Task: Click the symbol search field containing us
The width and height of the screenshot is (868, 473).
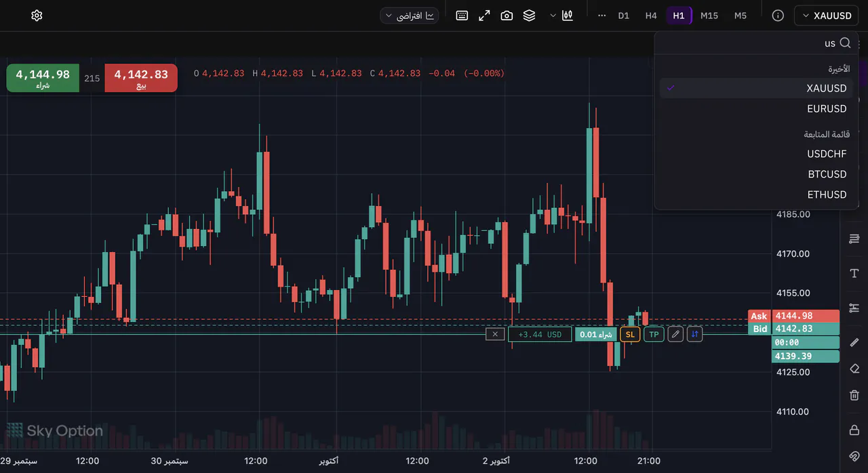Action: click(x=756, y=43)
